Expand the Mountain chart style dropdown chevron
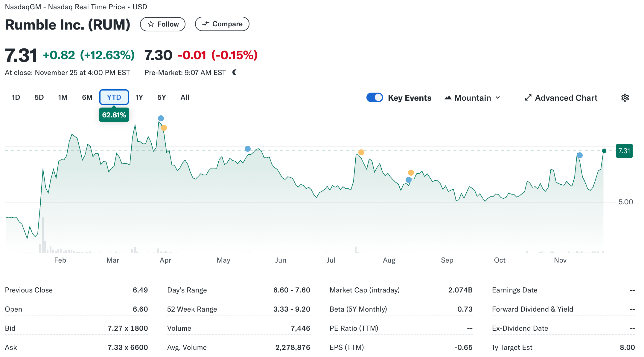The height and width of the screenshot is (357, 644). (x=498, y=98)
